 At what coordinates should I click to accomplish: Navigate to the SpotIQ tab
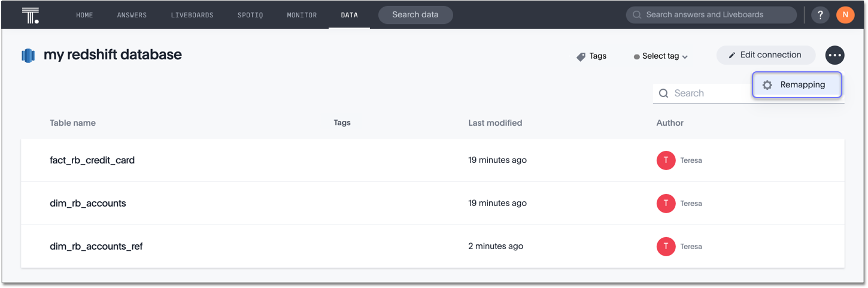[250, 15]
